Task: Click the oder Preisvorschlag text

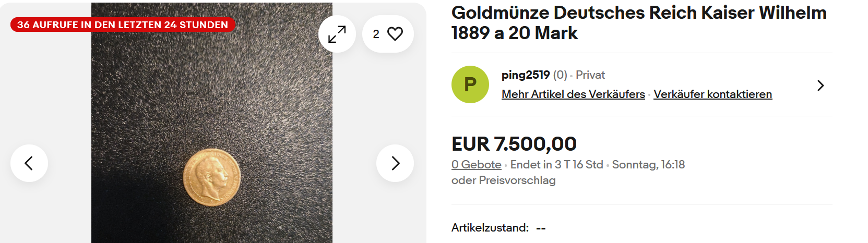Action: (503, 180)
